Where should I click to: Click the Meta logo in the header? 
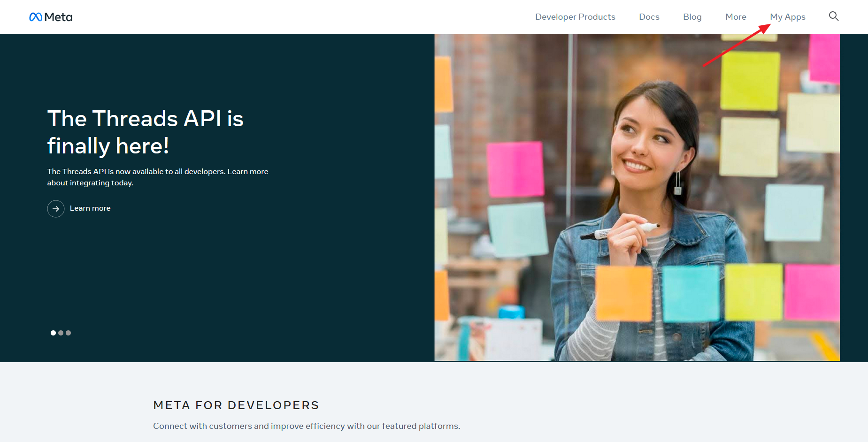coord(51,17)
